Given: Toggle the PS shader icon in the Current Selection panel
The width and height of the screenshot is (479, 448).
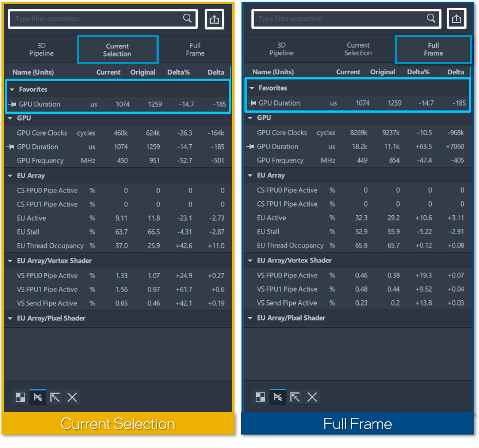Looking at the screenshot, I should (38, 397).
